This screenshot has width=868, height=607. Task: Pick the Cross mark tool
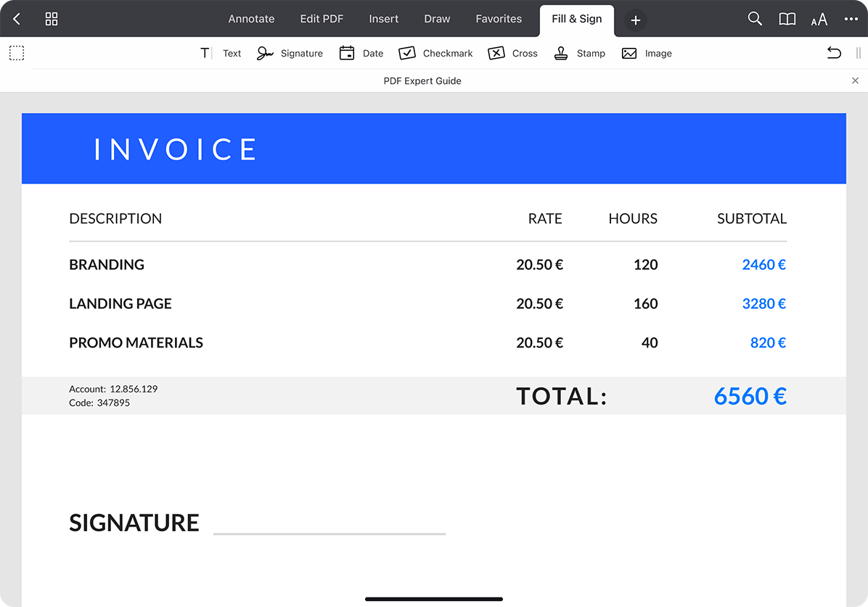pyautogui.click(x=512, y=53)
